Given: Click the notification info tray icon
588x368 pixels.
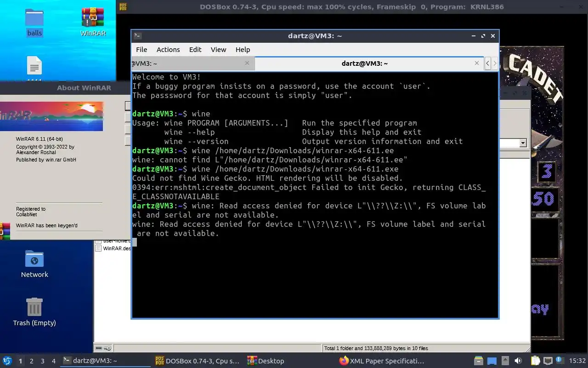Looking at the screenshot, I should [x=560, y=361].
